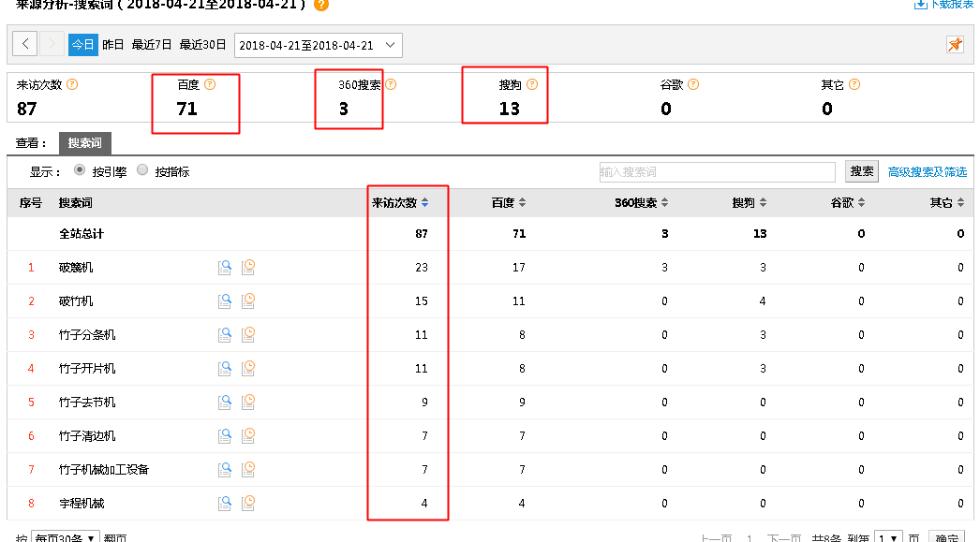
Task: Select the 搜索词 tab
Action: pos(84,143)
